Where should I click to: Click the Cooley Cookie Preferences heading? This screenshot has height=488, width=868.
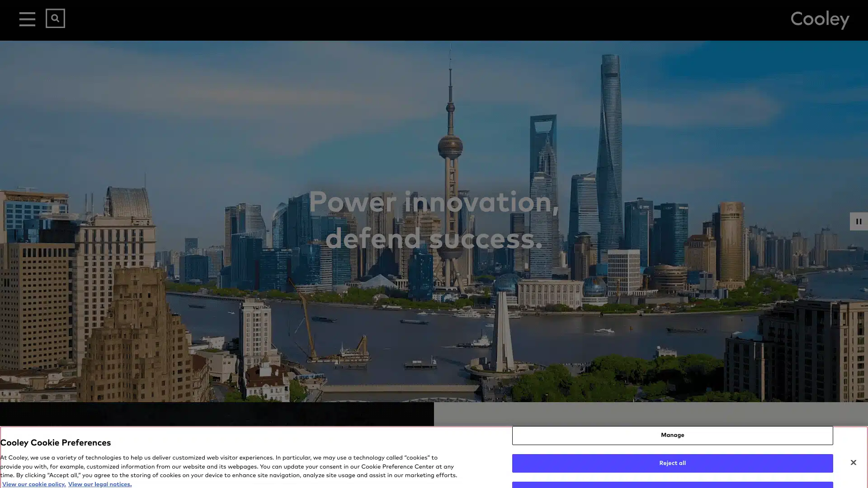pos(56,443)
